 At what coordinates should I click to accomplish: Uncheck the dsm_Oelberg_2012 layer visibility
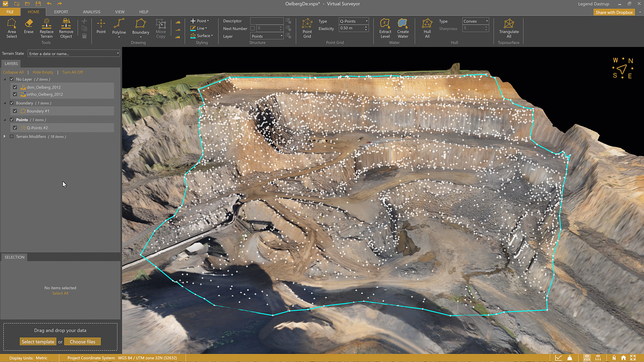(x=15, y=87)
